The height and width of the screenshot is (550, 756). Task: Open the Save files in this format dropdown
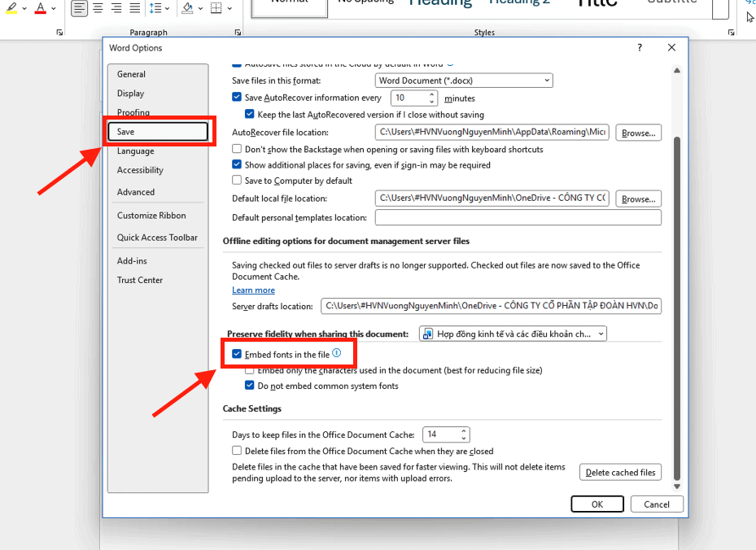coord(465,81)
